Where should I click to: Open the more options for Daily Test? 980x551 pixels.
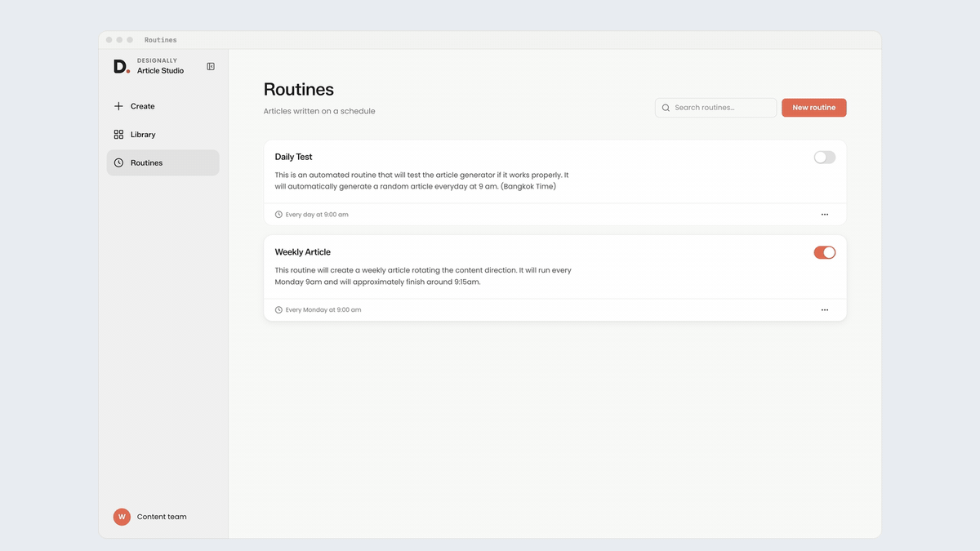[825, 215]
